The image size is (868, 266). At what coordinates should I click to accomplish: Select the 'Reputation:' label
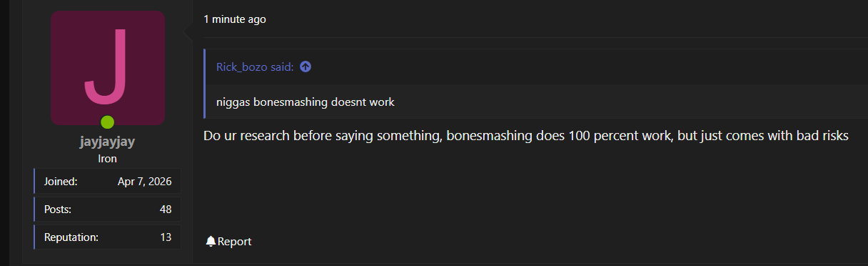(x=71, y=237)
